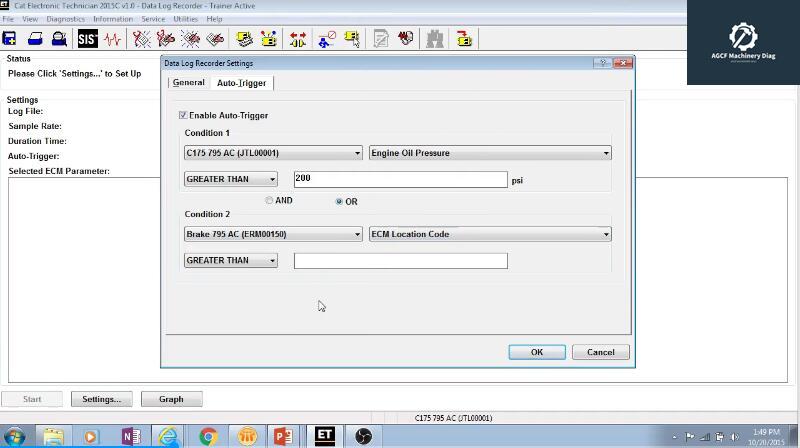Open Google Chrome from the taskbar

[208, 437]
